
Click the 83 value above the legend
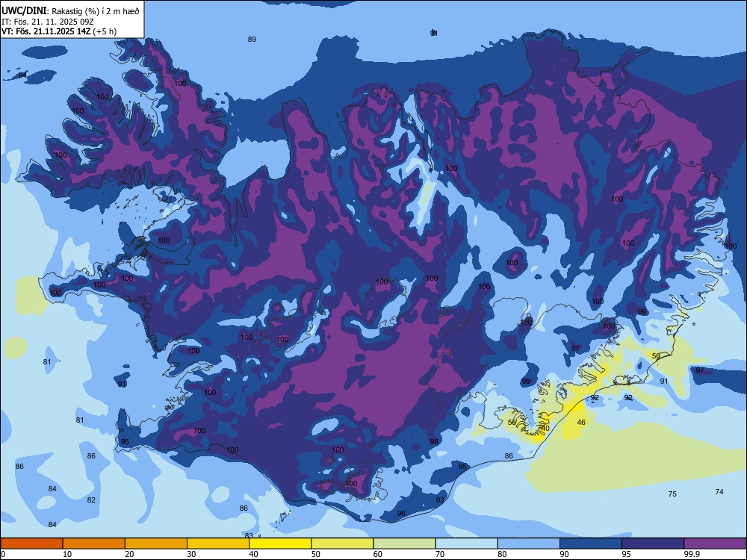tap(249, 535)
